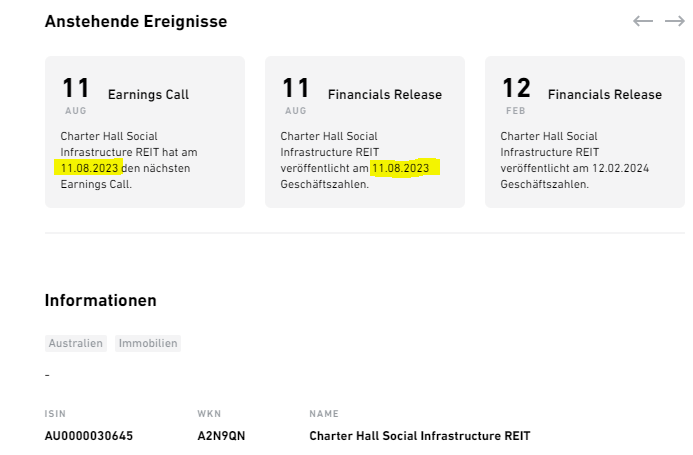Click the Immobilien tag
Viewport: 693px width, 455px height.
point(148,343)
